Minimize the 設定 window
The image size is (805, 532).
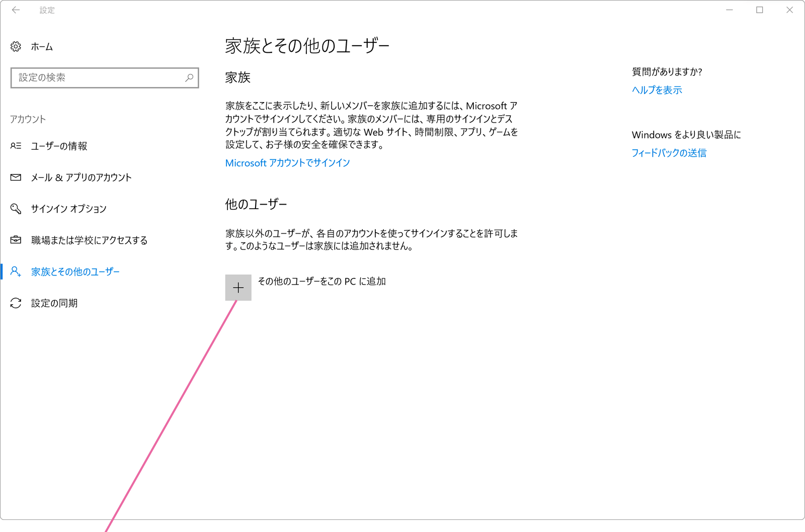(730, 10)
